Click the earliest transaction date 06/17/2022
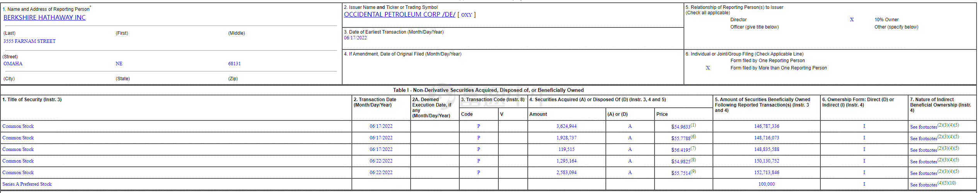This screenshot has height=193, width=980. tap(355, 38)
